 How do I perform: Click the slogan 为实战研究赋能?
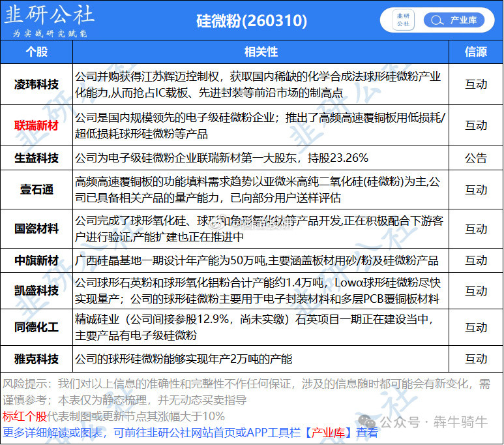coord(50,33)
